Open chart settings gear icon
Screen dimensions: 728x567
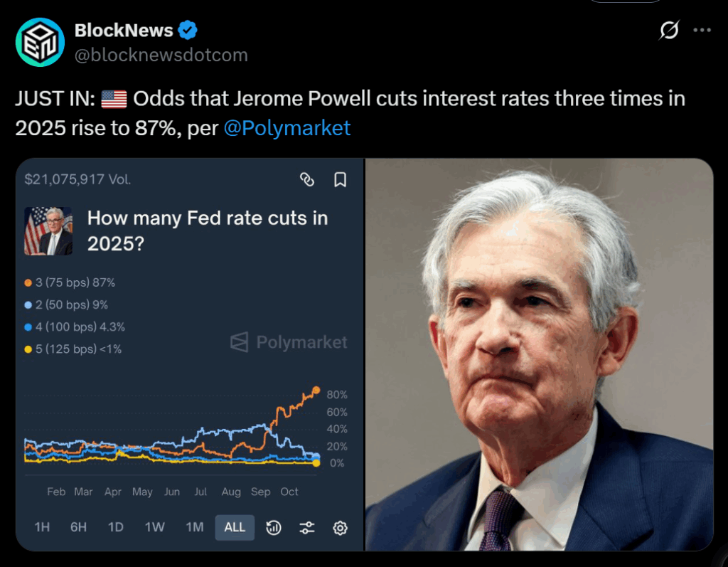point(341,527)
